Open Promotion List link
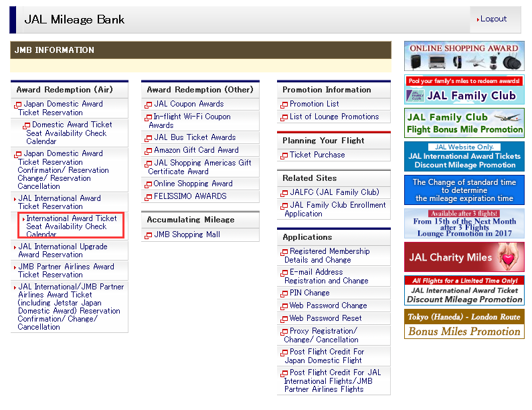The height and width of the screenshot is (410, 532). (x=314, y=104)
